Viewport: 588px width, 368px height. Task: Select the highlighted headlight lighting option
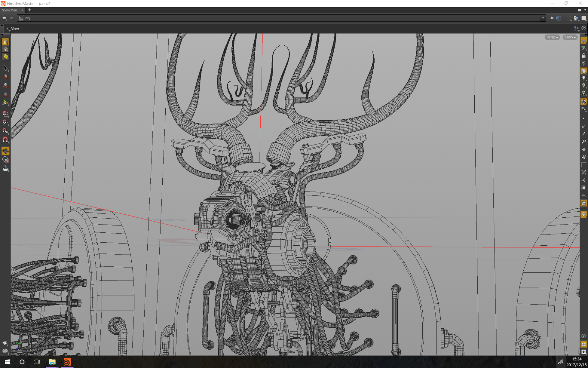(584, 71)
